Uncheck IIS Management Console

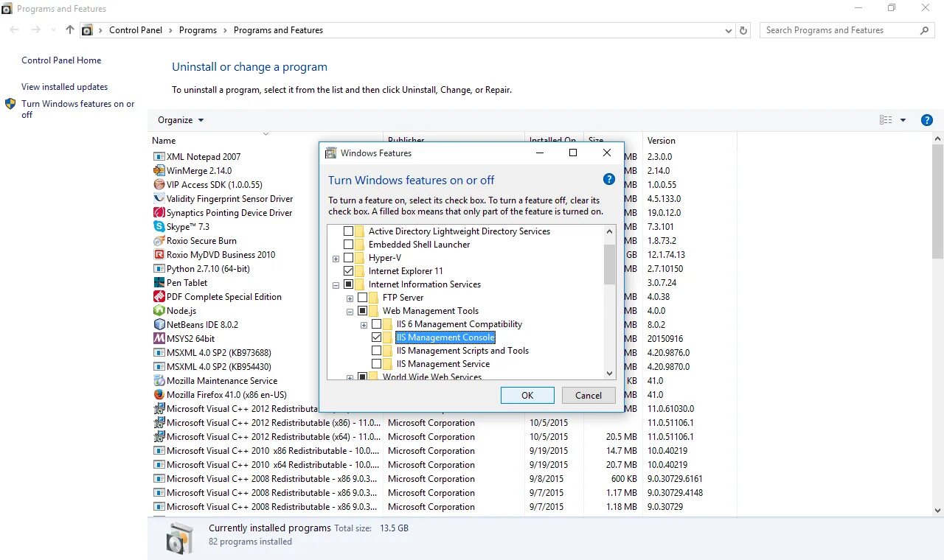coord(377,337)
